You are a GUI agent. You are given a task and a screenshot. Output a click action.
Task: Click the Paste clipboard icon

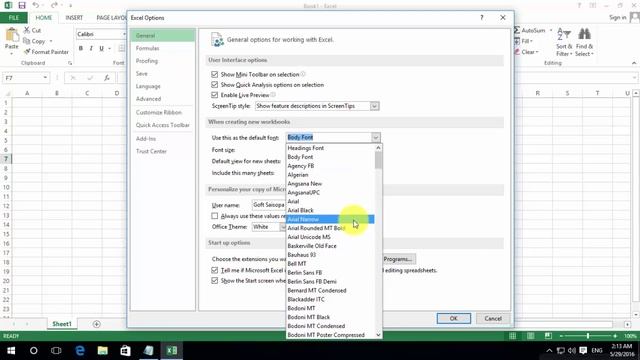(x=11, y=35)
